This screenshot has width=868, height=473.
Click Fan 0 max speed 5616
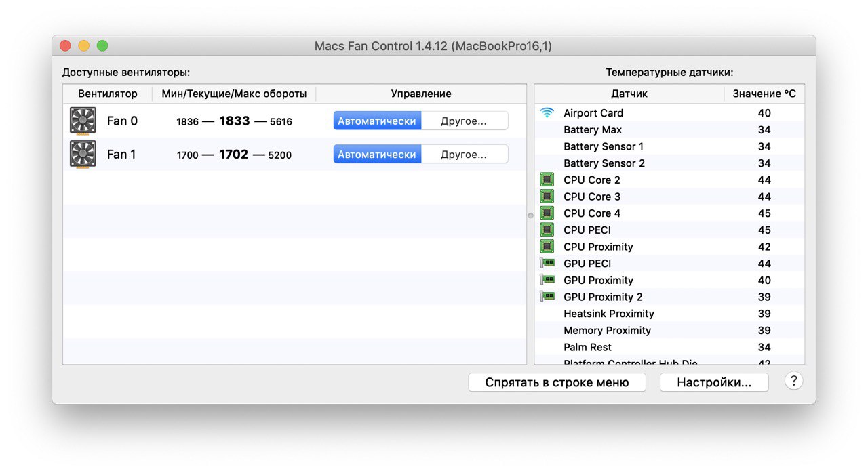(x=281, y=122)
